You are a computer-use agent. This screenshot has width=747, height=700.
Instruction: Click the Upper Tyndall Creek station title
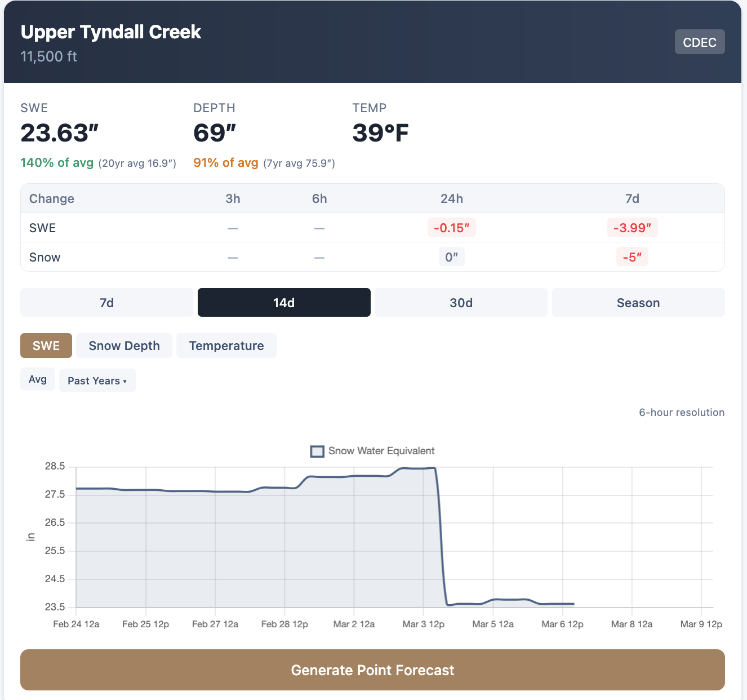[110, 32]
